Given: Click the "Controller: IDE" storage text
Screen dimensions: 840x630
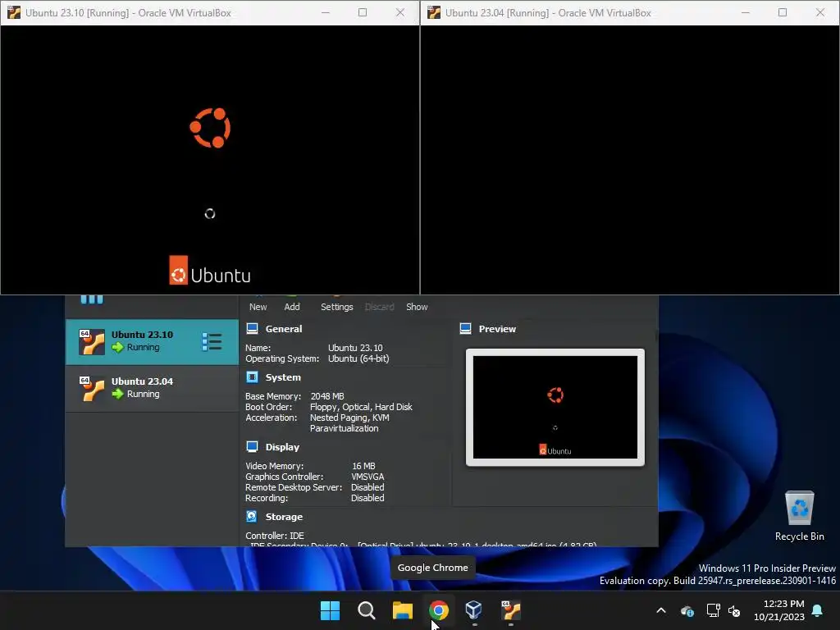Looking at the screenshot, I should (x=275, y=535).
